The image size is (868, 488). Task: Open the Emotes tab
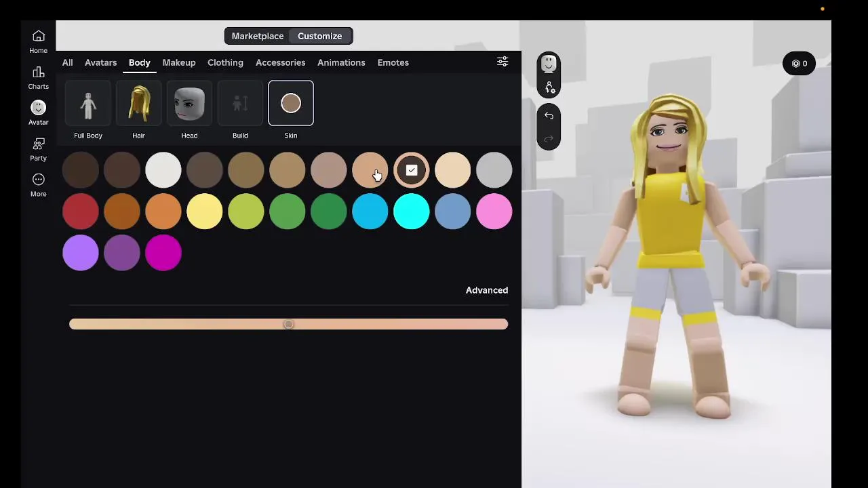[393, 62]
